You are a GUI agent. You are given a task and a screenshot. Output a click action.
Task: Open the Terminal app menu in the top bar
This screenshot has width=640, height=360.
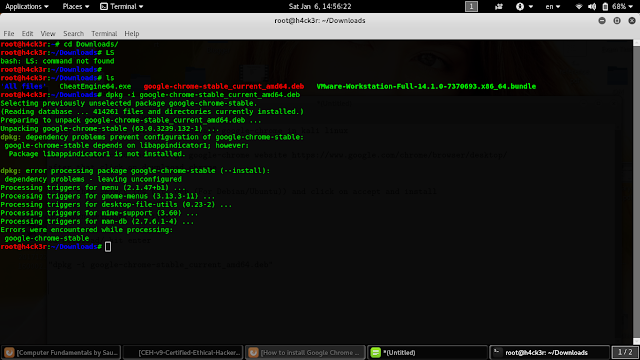(x=122, y=7)
